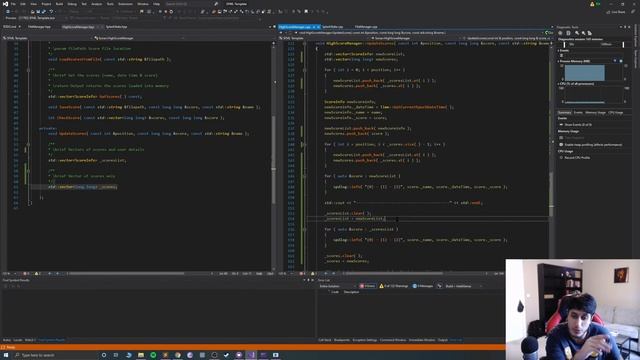Click the Restart debugging icon
640x360 pixels.
[171, 11]
